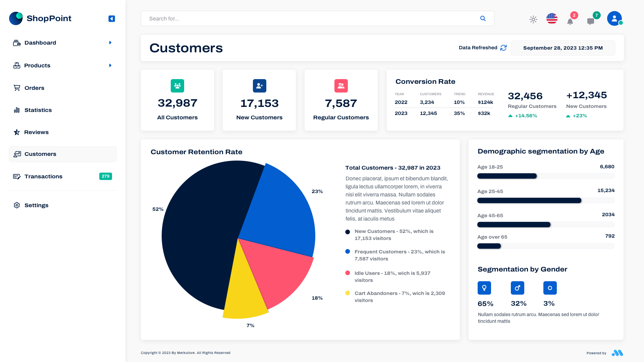Open the date display dropdown
Image resolution: width=644 pixels, height=362 pixels.
point(563,48)
